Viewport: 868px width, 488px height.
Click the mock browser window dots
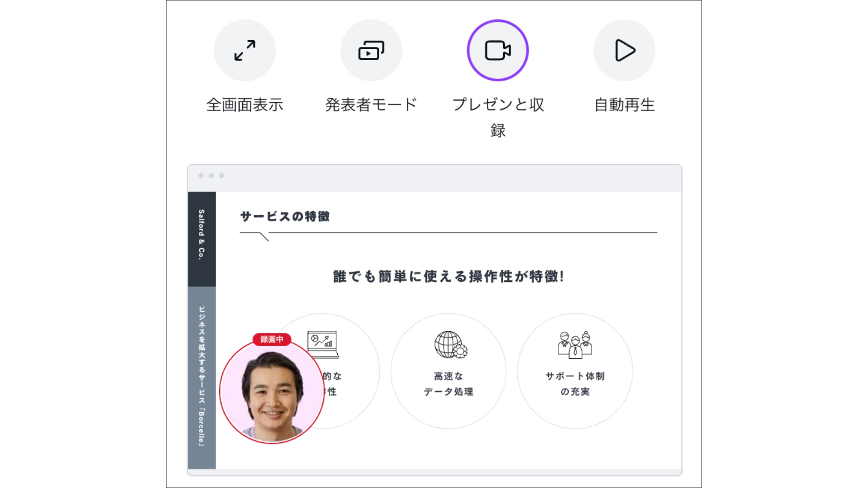[211, 176]
